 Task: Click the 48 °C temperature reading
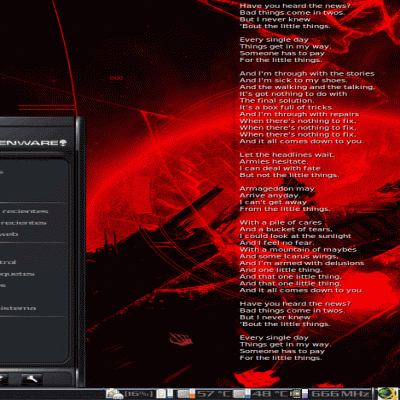[x=270, y=394]
